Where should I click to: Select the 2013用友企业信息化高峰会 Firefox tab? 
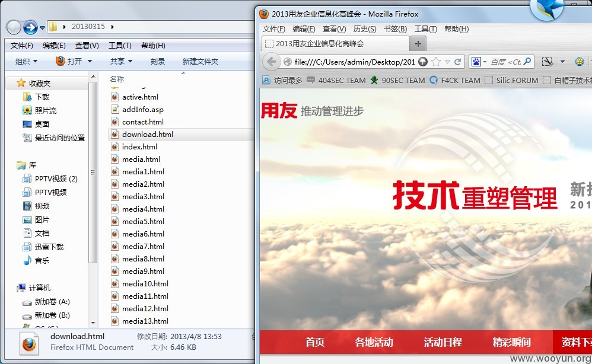[x=335, y=44]
